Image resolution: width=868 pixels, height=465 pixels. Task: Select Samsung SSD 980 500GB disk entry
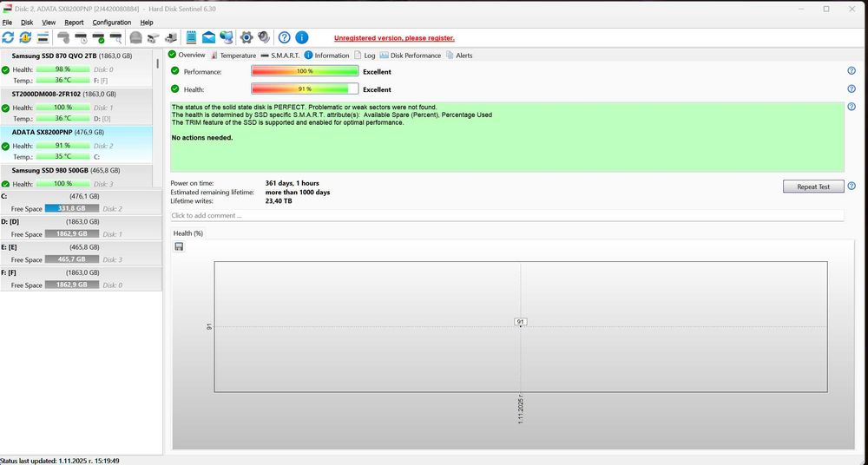tap(76, 177)
